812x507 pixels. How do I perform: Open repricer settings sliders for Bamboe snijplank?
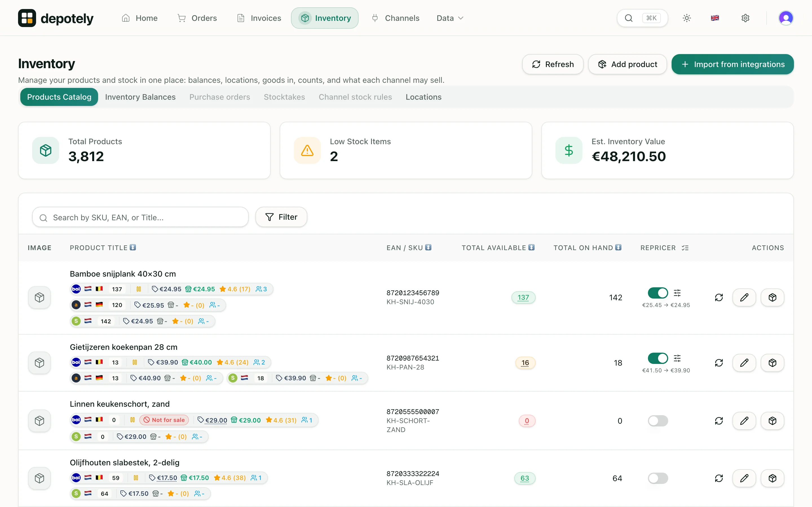click(677, 293)
